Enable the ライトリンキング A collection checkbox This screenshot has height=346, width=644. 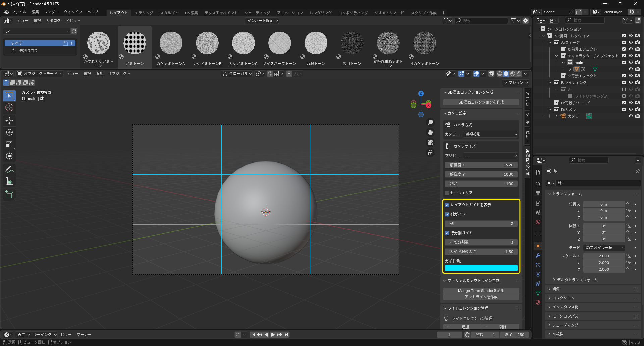[624, 96]
